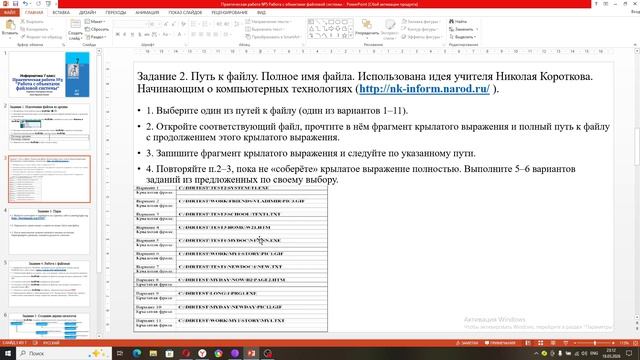Open the Shape Effects (Эффекты фигуры) dropdown
The height and width of the screenshot is (360, 640).
point(422,37)
